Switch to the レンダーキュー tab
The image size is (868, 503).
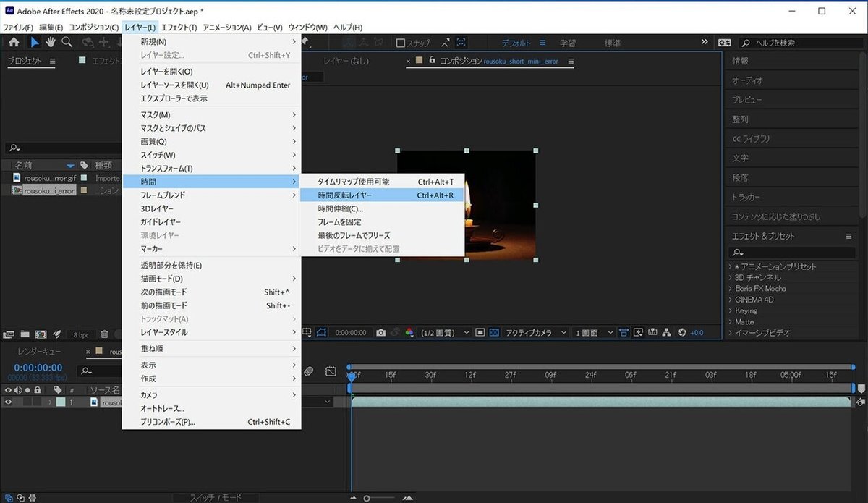(40, 352)
